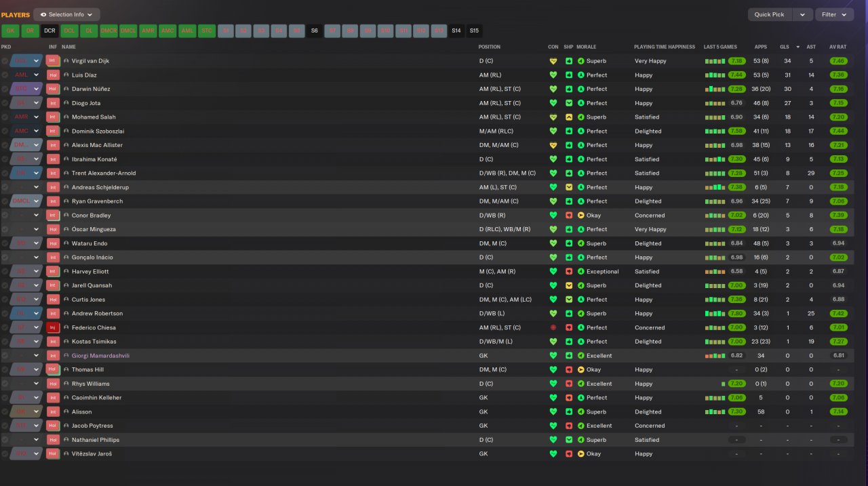Click Federico Chiesa's Inj injury icon
Screen dimensions: 868x486
point(53,327)
